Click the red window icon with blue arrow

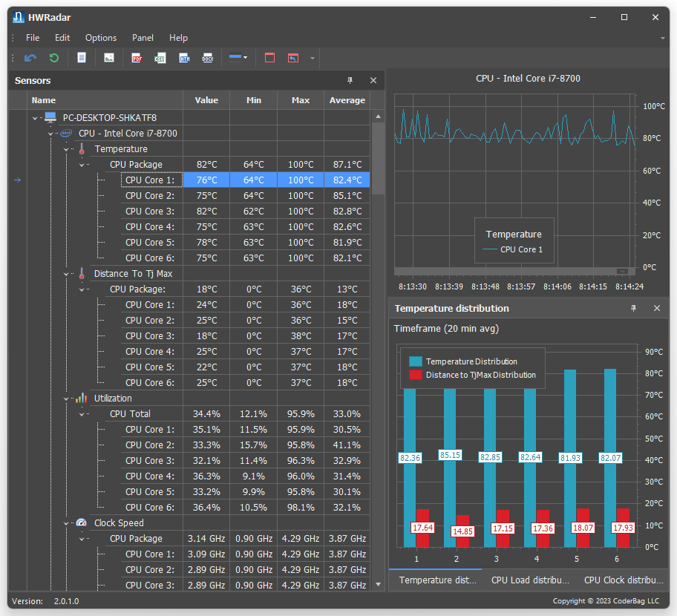(x=293, y=58)
